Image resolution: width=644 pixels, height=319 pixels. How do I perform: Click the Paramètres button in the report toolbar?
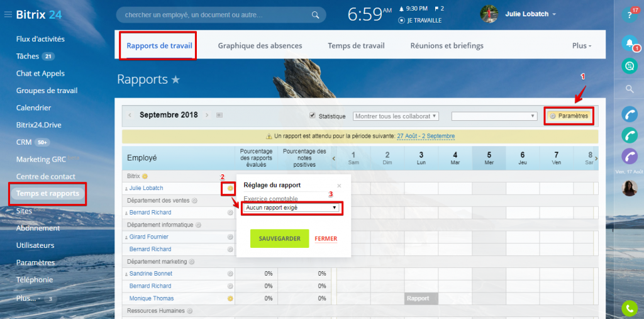[569, 116]
